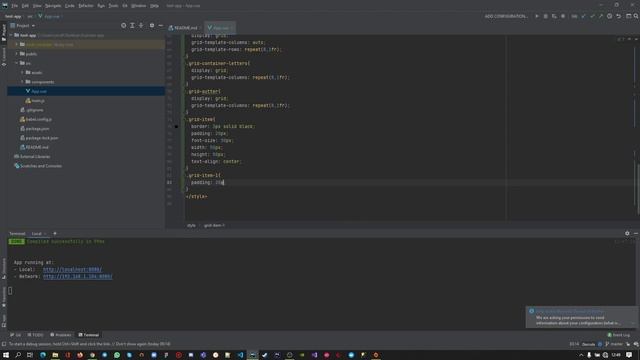Open Visual Studio Code from the taskbar
Image resolution: width=640 pixels, height=360 pixels.
coord(240,355)
